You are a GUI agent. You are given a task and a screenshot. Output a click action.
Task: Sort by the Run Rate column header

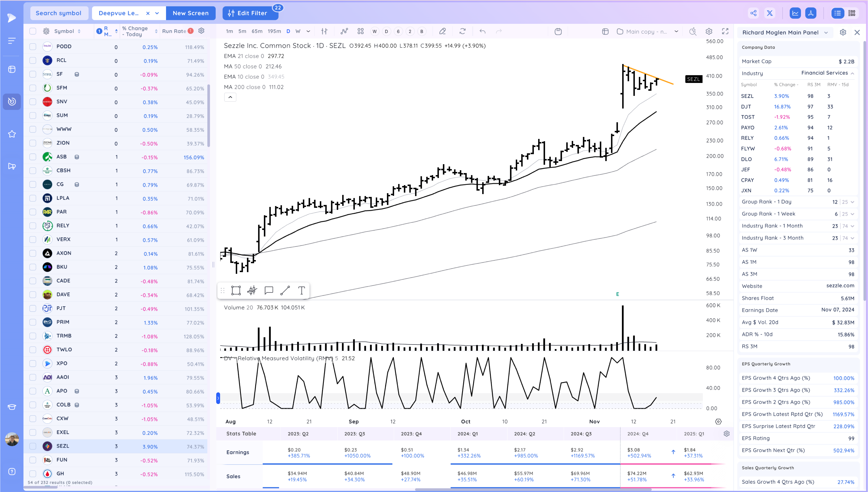click(x=174, y=31)
